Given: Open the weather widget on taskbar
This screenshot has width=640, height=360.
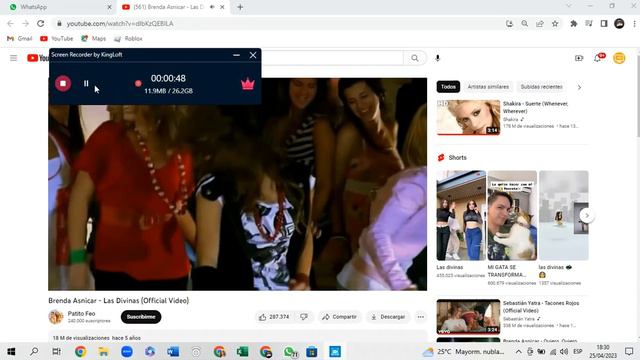Looking at the screenshot, I should [464, 351].
